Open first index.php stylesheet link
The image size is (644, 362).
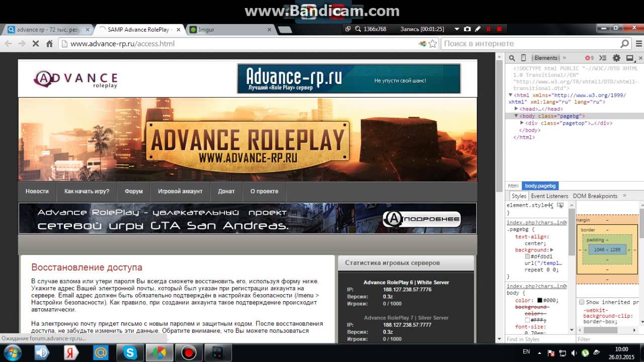coord(536,222)
